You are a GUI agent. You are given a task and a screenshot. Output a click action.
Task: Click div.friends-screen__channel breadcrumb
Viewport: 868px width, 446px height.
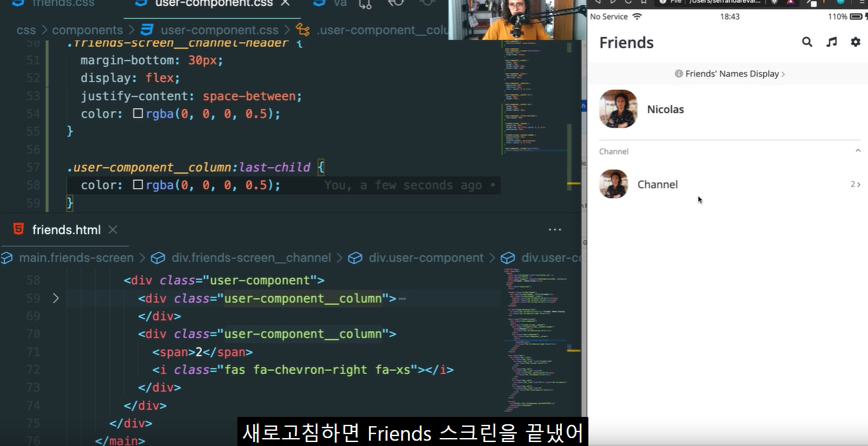tap(251, 258)
